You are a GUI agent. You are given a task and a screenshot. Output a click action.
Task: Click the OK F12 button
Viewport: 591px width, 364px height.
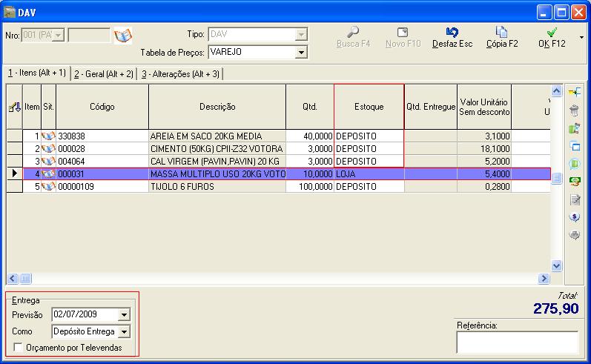552,38
